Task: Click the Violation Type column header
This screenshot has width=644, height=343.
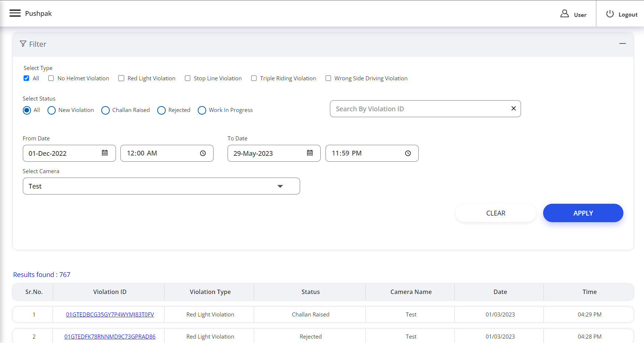Action: coord(210,292)
